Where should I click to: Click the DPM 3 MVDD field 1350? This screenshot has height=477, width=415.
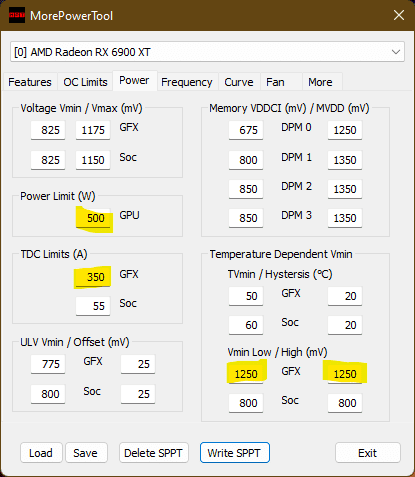[345, 218]
